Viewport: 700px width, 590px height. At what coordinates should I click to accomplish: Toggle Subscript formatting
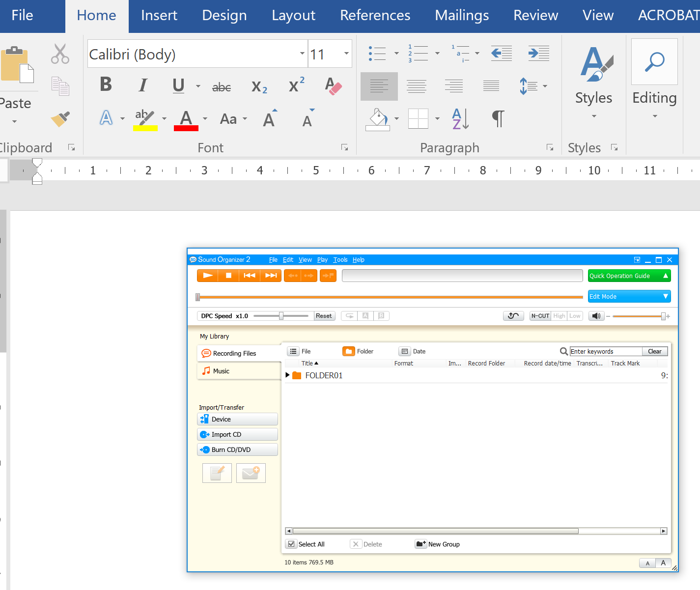[x=259, y=87]
